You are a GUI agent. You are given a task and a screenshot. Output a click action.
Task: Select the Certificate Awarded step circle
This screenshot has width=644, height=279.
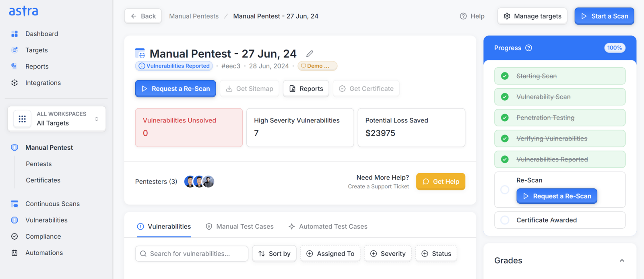(x=505, y=220)
